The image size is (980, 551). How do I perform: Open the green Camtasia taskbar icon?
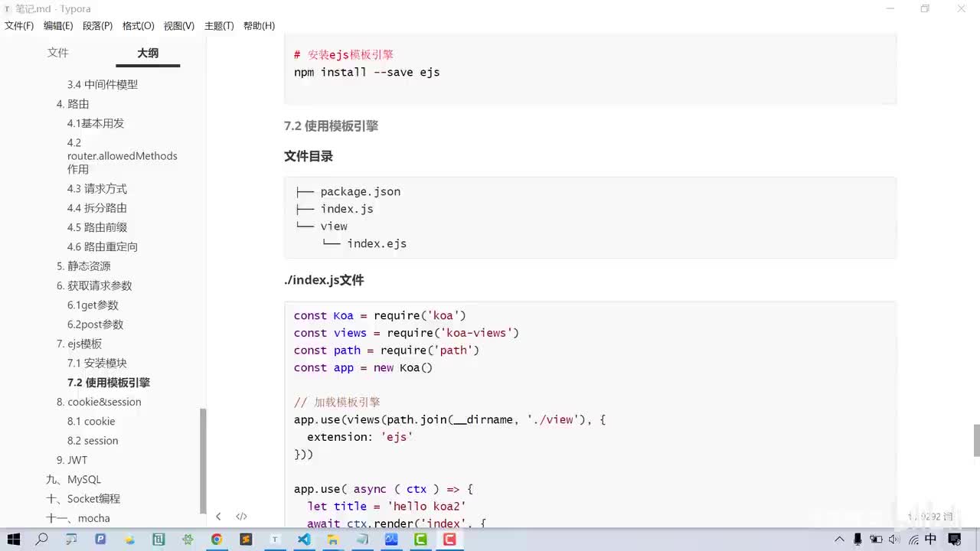420,540
